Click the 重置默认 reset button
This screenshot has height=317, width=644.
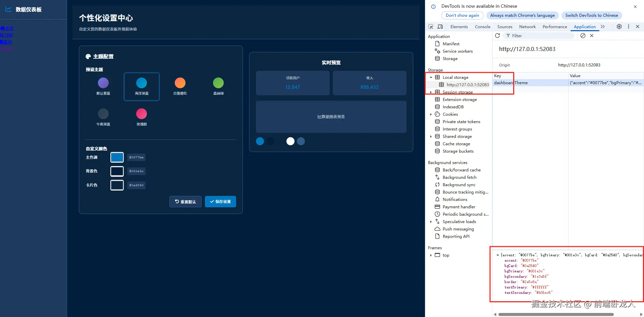[185, 202]
